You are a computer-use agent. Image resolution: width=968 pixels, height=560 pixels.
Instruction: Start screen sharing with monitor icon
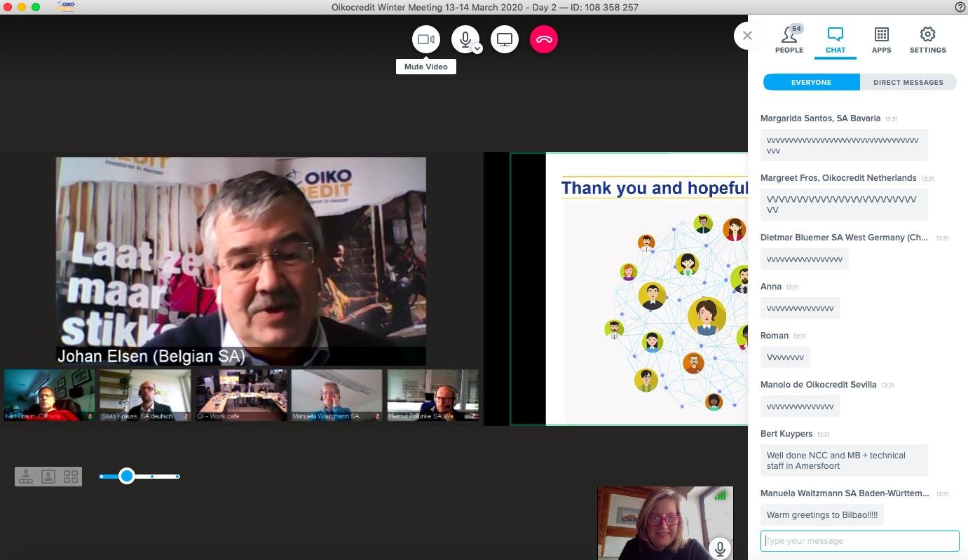505,39
